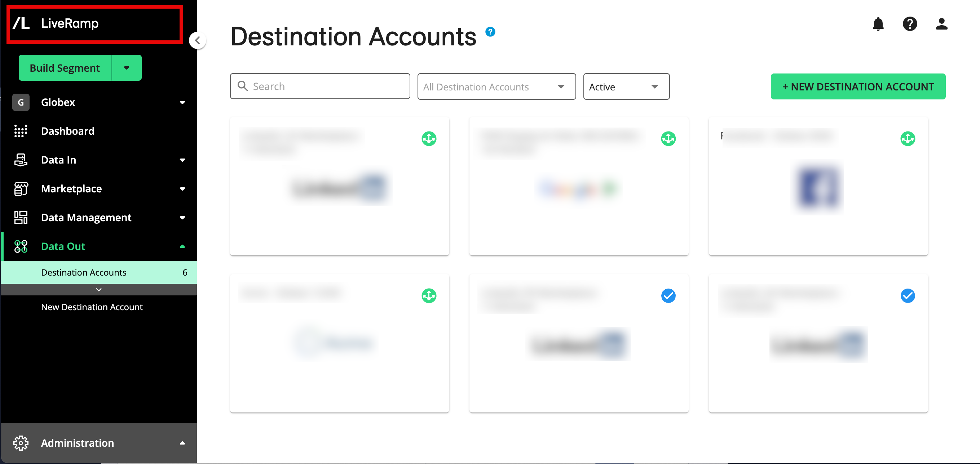The width and height of the screenshot is (980, 464).
Task: Click the green status icon on the Facebook card
Action: coord(907,139)
